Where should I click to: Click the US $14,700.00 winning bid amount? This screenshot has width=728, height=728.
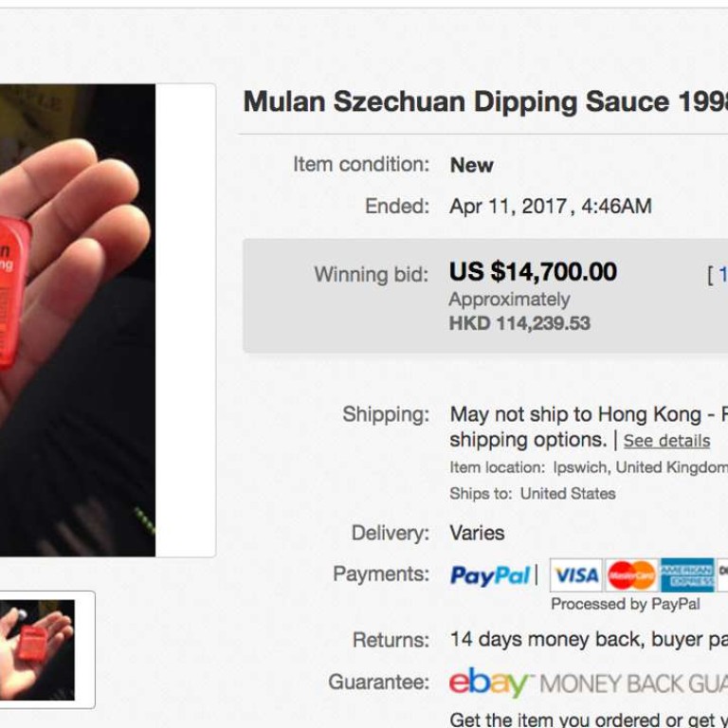(533, 273)
